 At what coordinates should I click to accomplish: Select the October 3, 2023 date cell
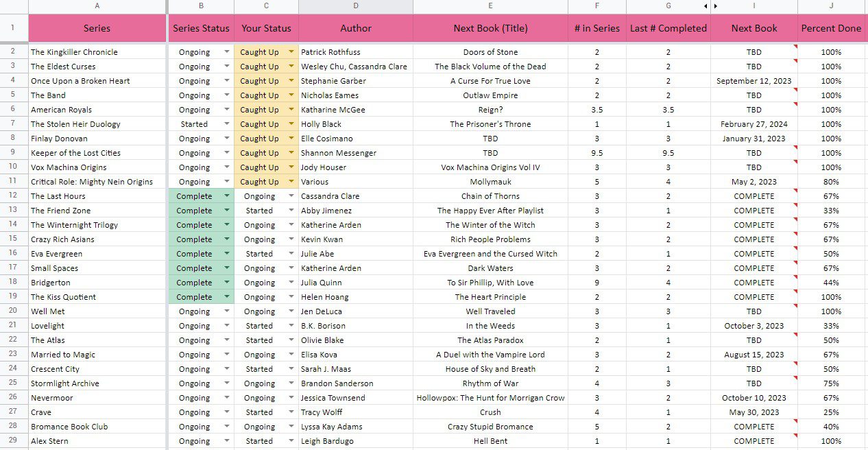click(x=754, y=326)
